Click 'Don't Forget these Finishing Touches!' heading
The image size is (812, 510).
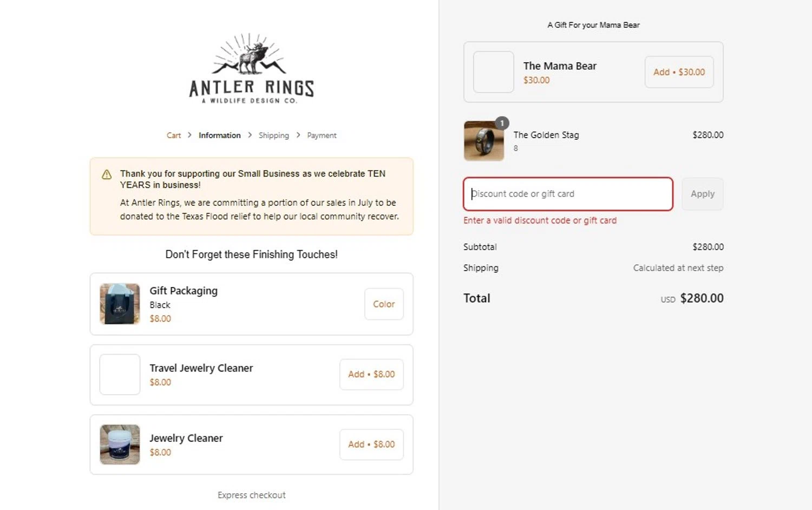click(251, 254)
